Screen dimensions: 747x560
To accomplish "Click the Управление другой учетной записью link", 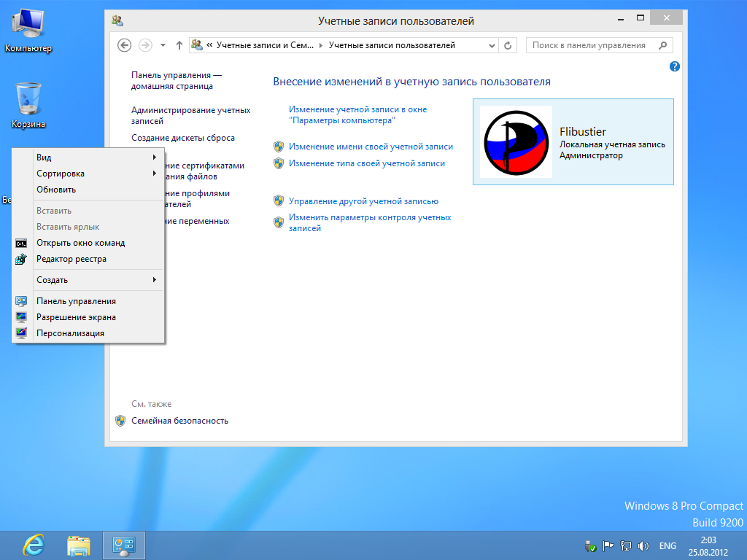I will 363,201.
